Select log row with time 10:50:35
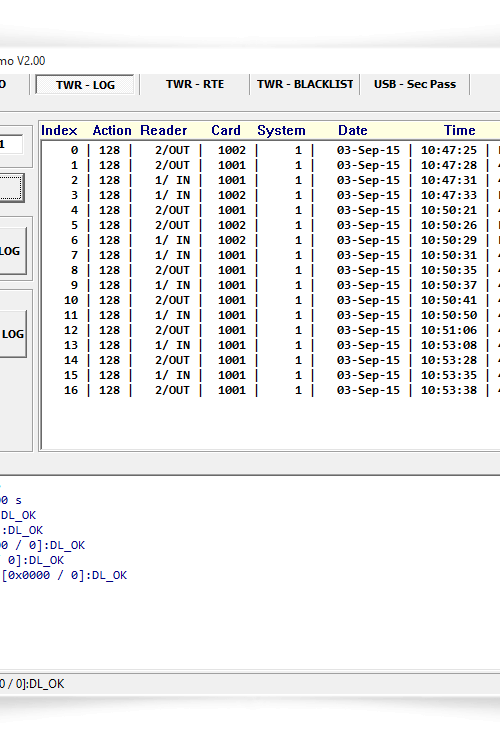The height and width of the screenshot is (744, 500). coord(271,270)
